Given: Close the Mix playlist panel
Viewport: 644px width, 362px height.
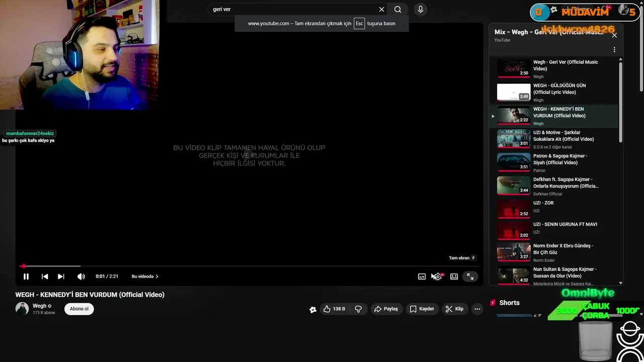Looking at the screenshot, I should coord(614,35).
